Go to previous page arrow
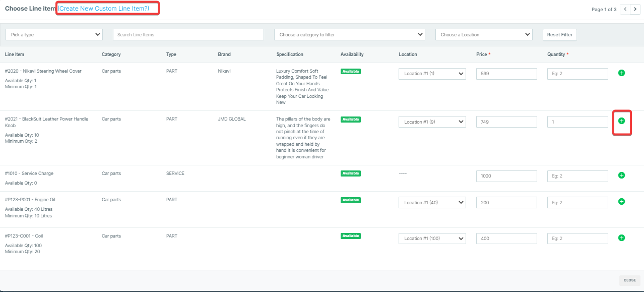 (x=625, y=9)
